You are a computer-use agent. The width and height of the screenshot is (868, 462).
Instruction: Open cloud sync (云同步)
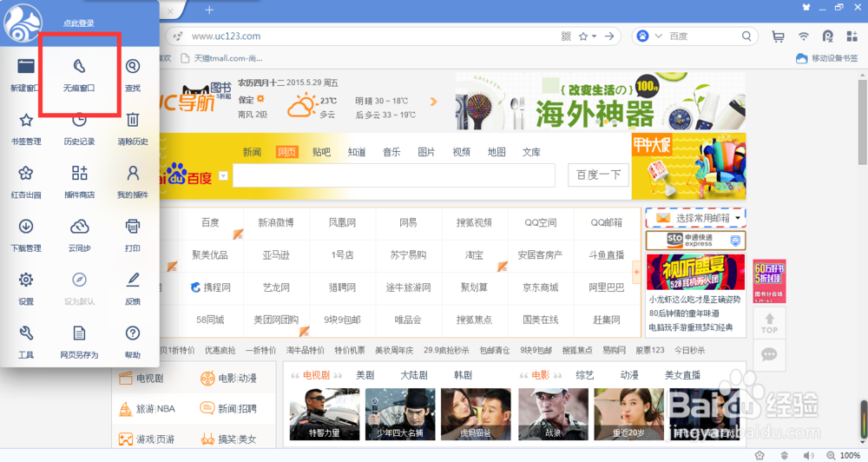click(x=79, y=235)
